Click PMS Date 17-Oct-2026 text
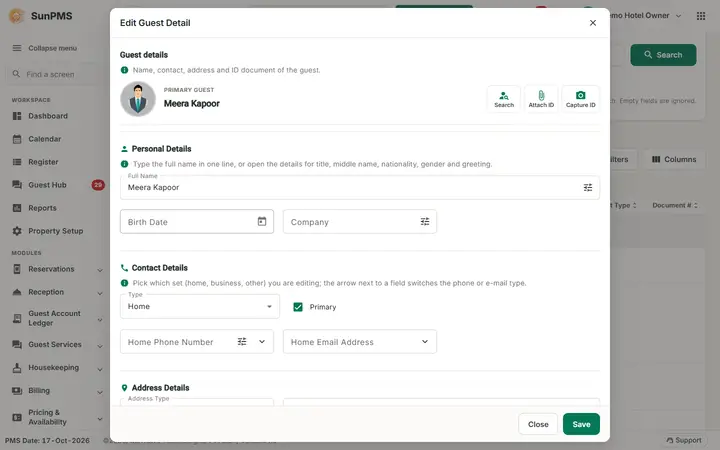The height and width of the screenshot is (450, 720). pyautogui.click(x=47, y=440)
